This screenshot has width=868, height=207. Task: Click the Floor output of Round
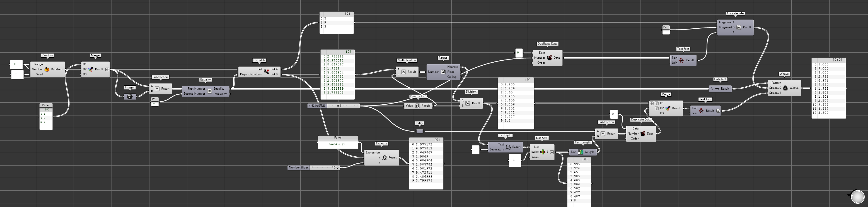click(x=451, y=72)
